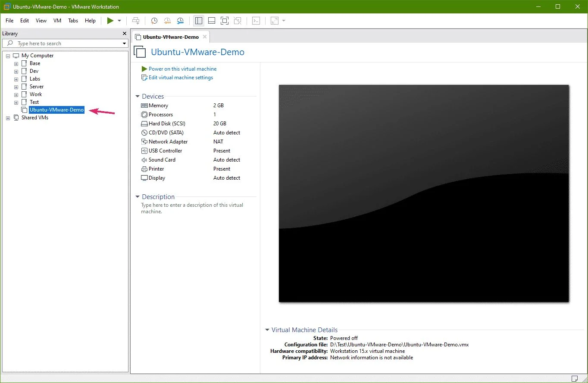
Task: Select the Server folder in library
Action: 37,87
